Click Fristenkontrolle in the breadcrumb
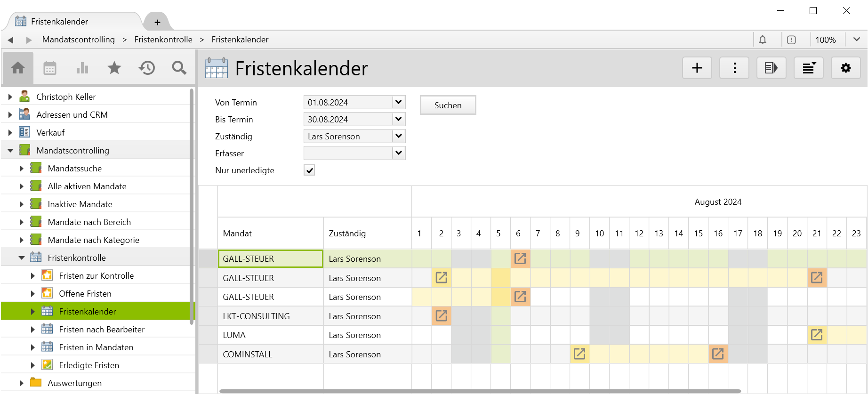The image size is (868, 395). (x=163, y=40)
